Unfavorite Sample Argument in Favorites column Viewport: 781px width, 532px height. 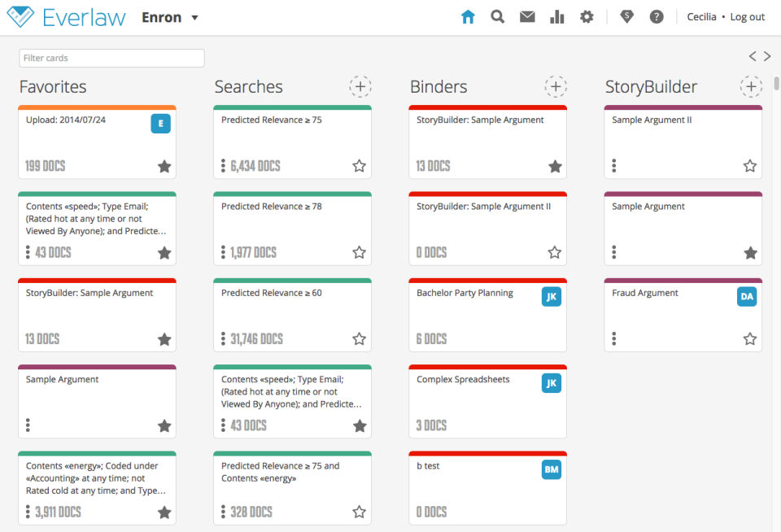(164, 426)
